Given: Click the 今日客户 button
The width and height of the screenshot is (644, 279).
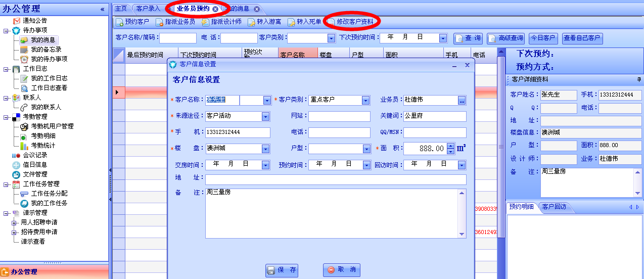Looking at the screenshot, I should pos(543,38).
